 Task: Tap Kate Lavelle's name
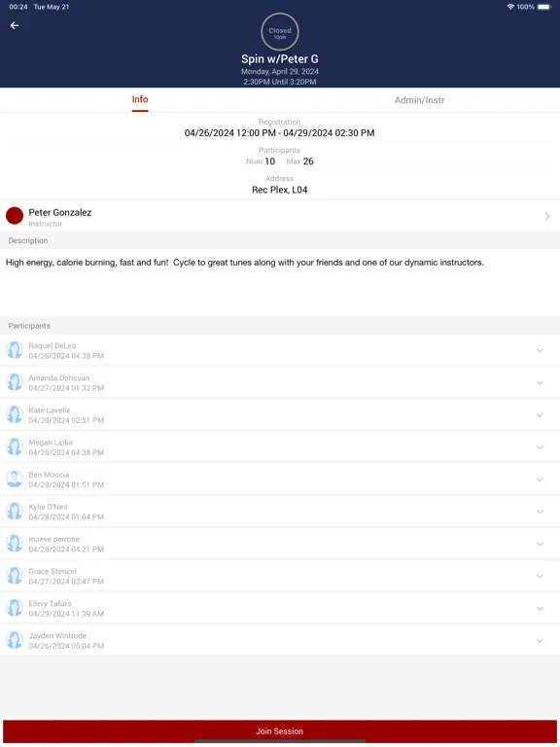[x=49, y=410]
